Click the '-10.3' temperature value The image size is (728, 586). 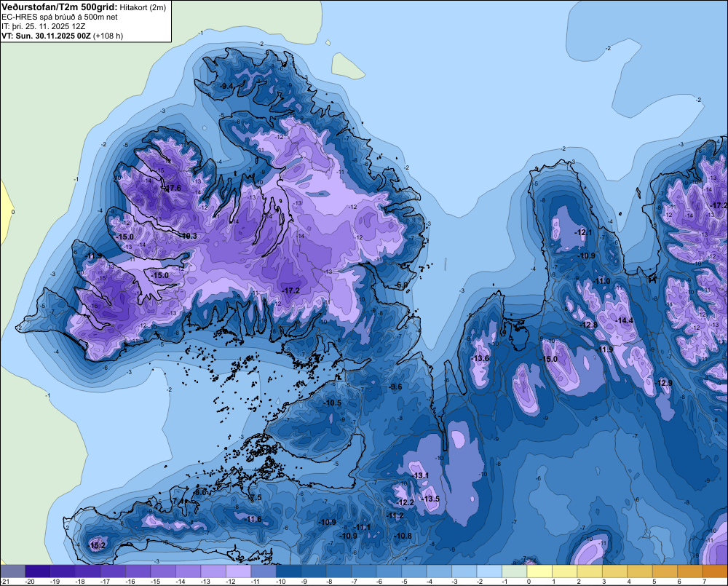(189, 237)
